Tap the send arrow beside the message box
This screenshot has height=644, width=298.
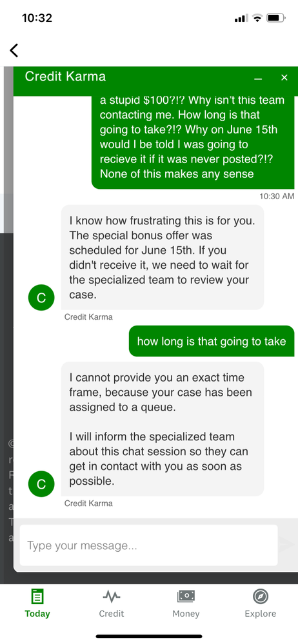coord(286,544)
